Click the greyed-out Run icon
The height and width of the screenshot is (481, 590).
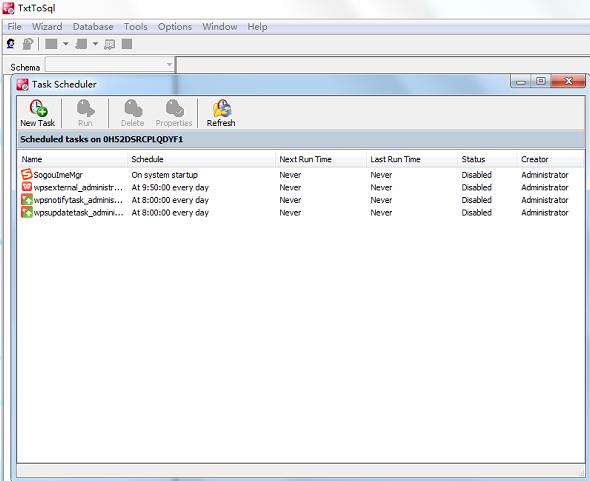coord(85,108)
